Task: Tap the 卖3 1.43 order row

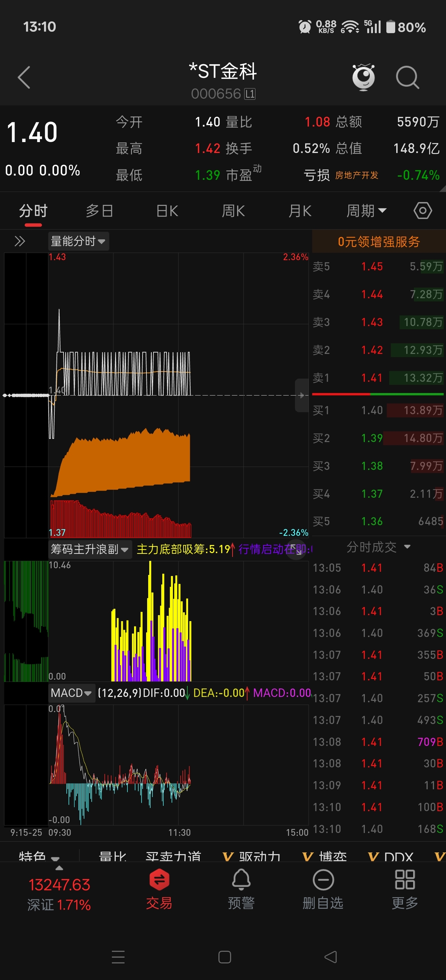Action: pyautogui.click(x=378, y=322)
